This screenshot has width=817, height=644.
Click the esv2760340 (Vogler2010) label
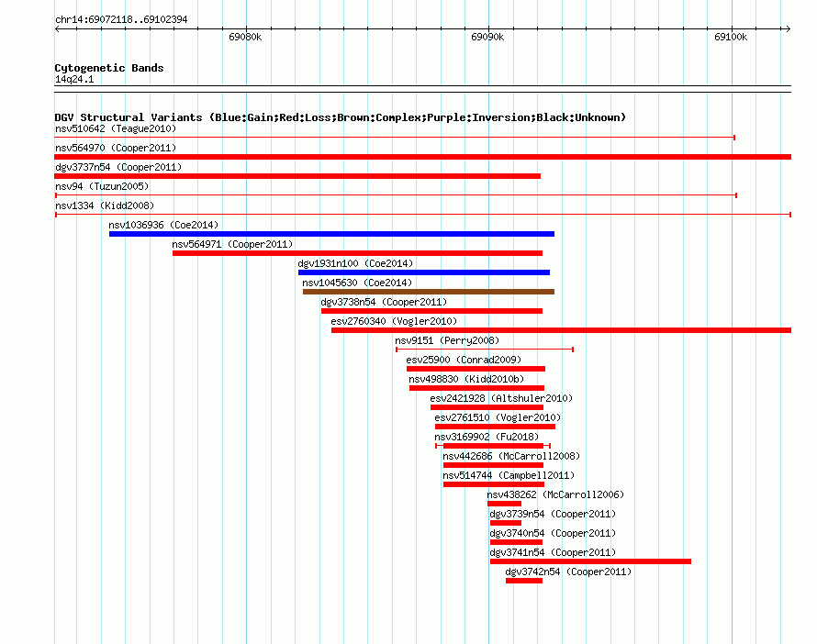pos(394,321)
